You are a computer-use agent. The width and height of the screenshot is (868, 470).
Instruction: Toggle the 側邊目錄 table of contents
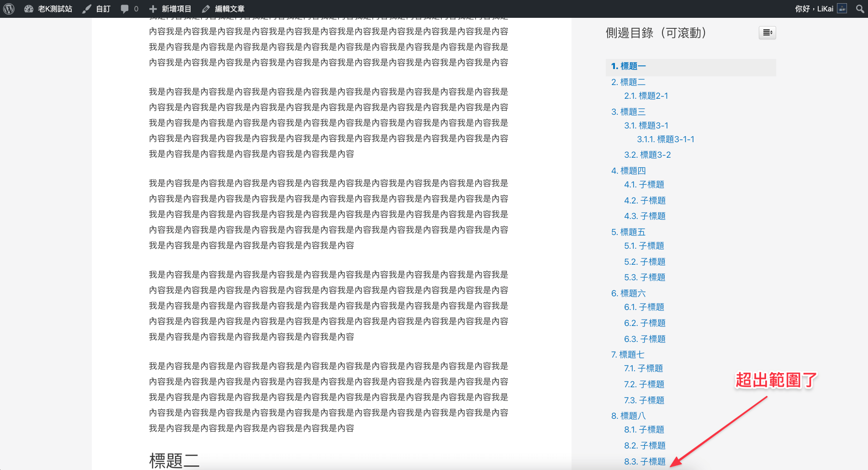(x=767, y=32)
